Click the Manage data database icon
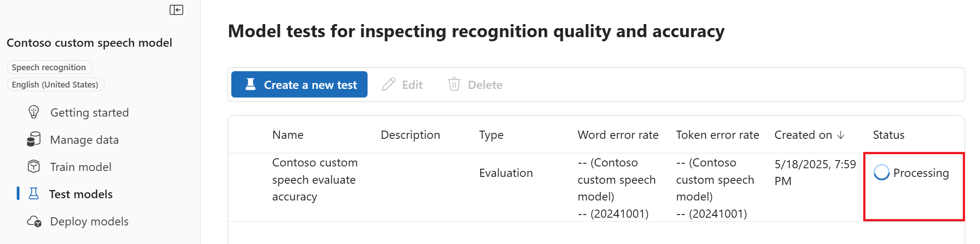The height and width of the screenshot is (244, 980). pos(34,139)
